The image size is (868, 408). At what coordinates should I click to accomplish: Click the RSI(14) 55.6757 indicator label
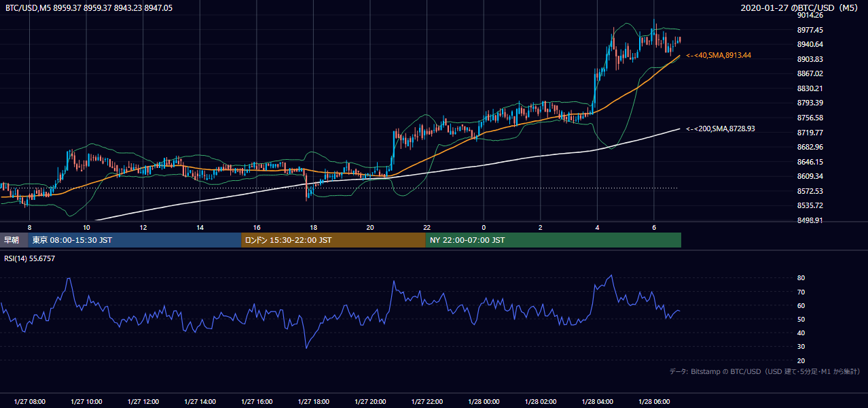(x=30, y=258)
